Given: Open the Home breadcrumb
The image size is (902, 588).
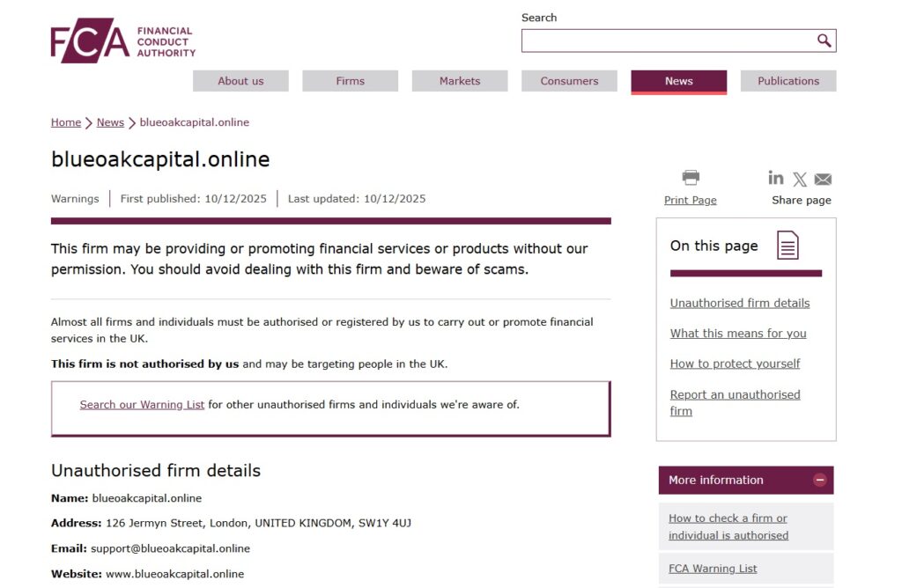Looking at the screenshot, I should [65, 121].
